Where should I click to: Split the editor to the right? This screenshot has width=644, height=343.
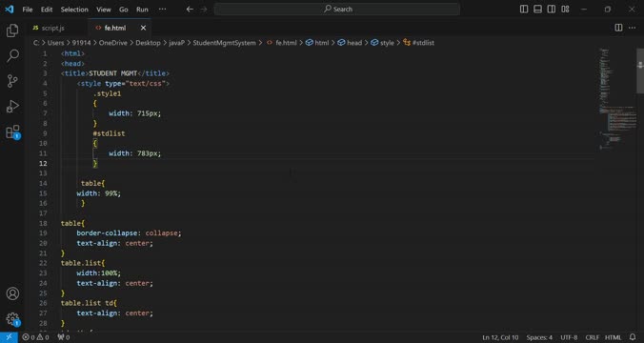pyautogui.click(x=618, y=28)
